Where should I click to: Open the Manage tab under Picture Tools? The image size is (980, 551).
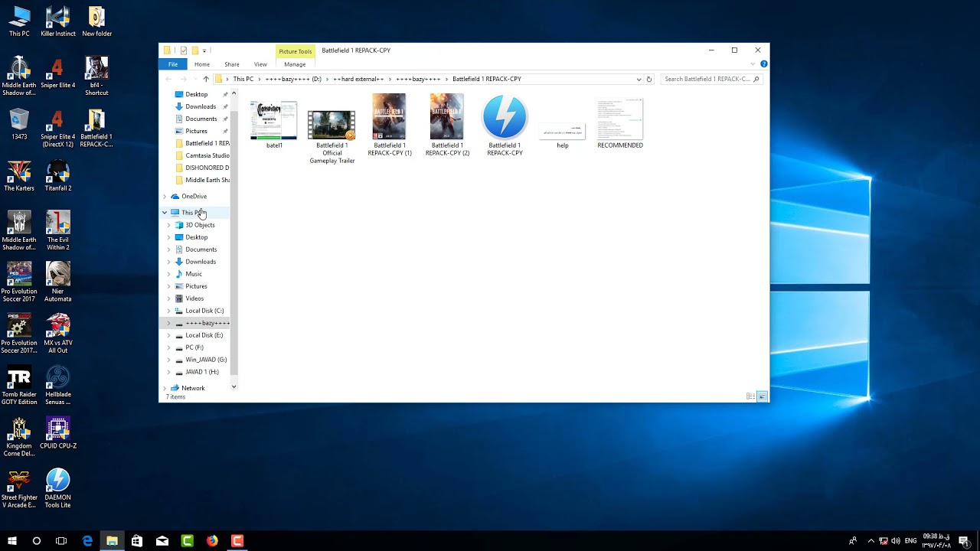click(295, 64)
